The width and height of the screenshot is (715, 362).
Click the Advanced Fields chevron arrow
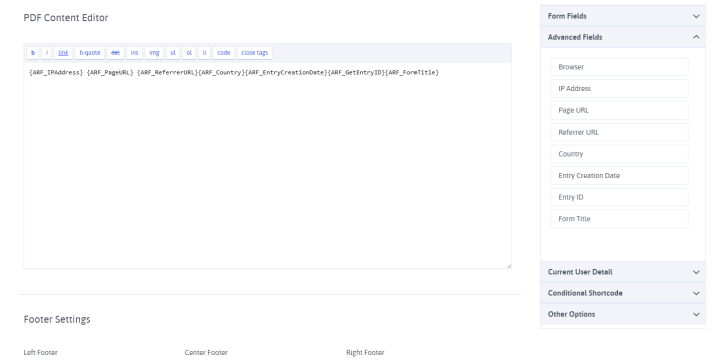tap(696, 37)
